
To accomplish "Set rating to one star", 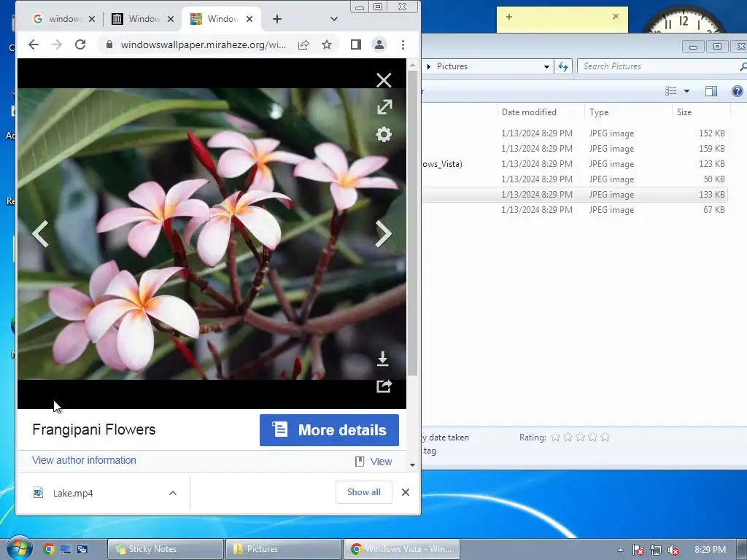I will pyautogui.click(x=555, y=437).
